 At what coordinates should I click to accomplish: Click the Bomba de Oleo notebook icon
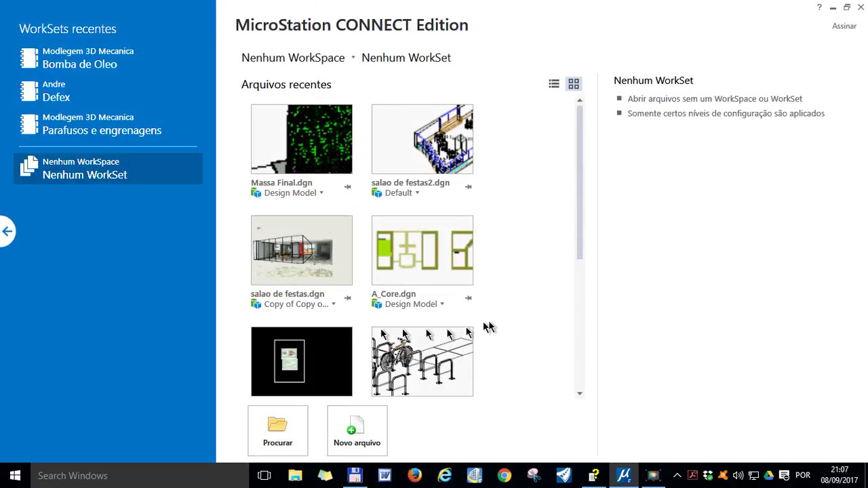point(29,58)
